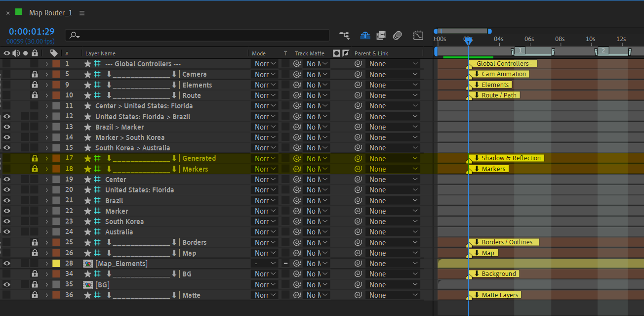
Task: Click the layer search field
Action: click(197, 35)
